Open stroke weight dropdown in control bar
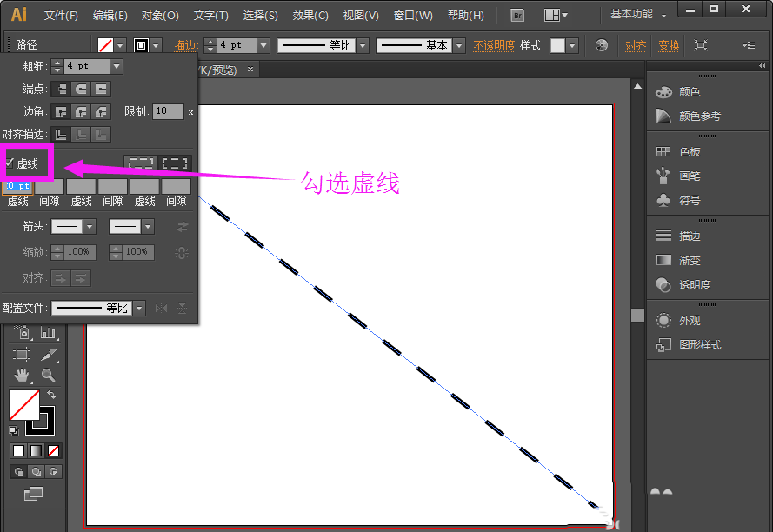Screen dimensions: 773x532 [x=263, y=45]
